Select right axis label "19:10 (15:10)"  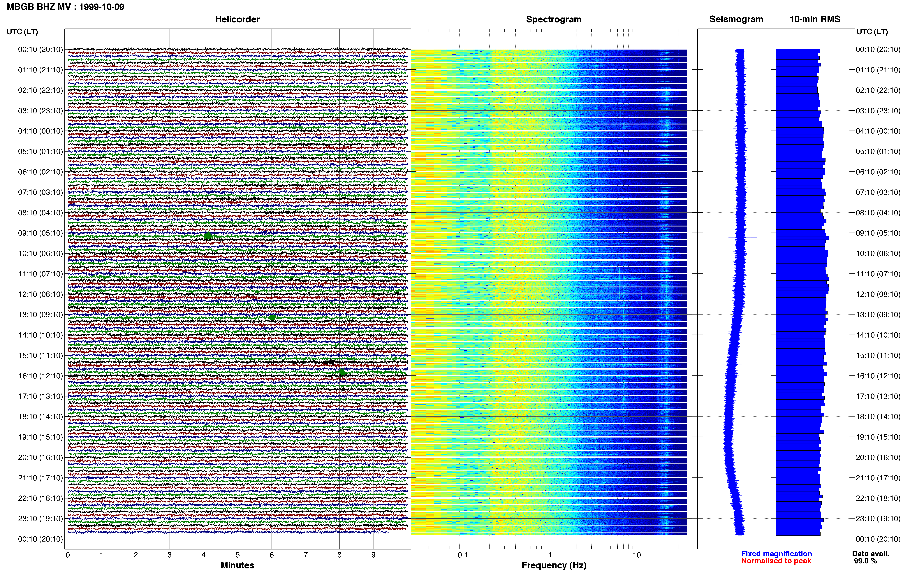coord(878,437)
